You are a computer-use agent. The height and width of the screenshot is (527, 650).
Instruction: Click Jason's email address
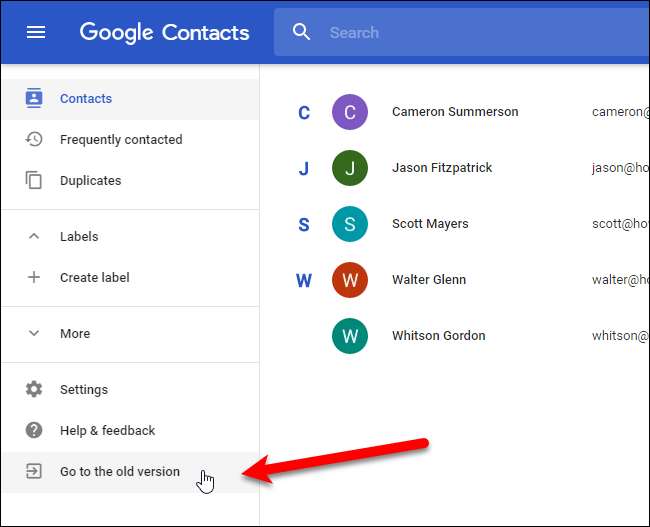(x=620, y=168)
